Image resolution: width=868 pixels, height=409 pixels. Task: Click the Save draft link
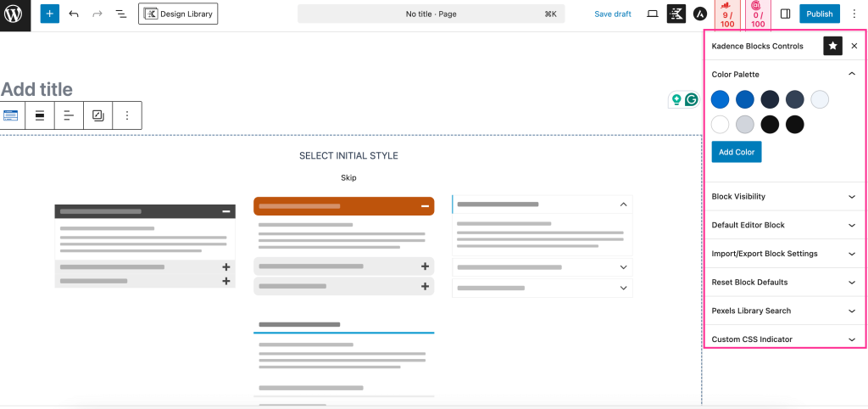pyautogui.click(x=613, y=14)
